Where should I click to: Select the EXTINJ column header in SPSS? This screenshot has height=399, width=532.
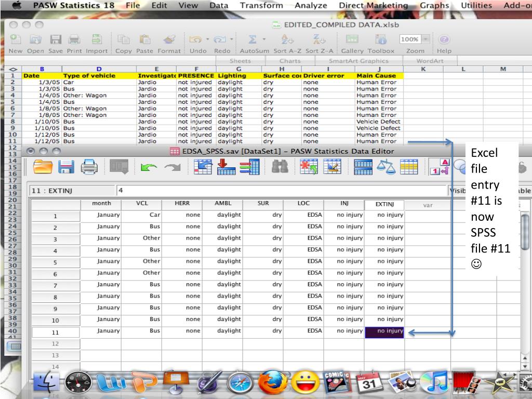tap(384, 204)
